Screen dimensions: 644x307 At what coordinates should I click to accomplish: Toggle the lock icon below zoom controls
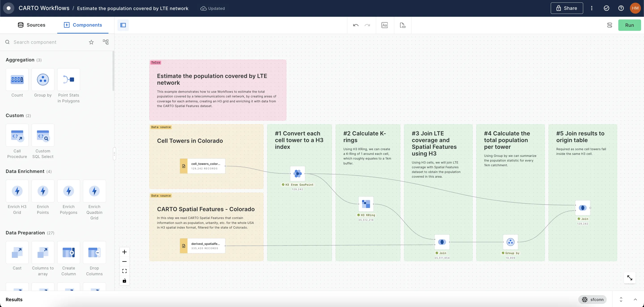pos(124,280)
